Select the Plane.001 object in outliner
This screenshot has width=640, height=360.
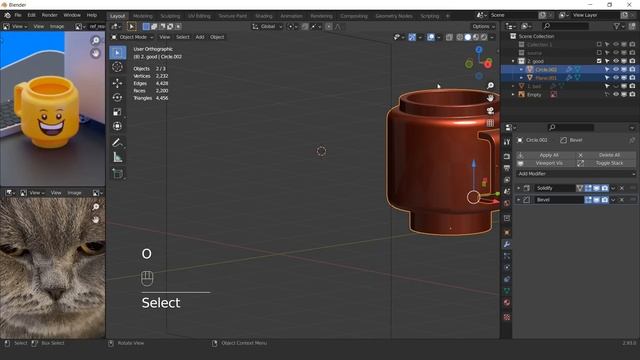click(x=546, y=78)
